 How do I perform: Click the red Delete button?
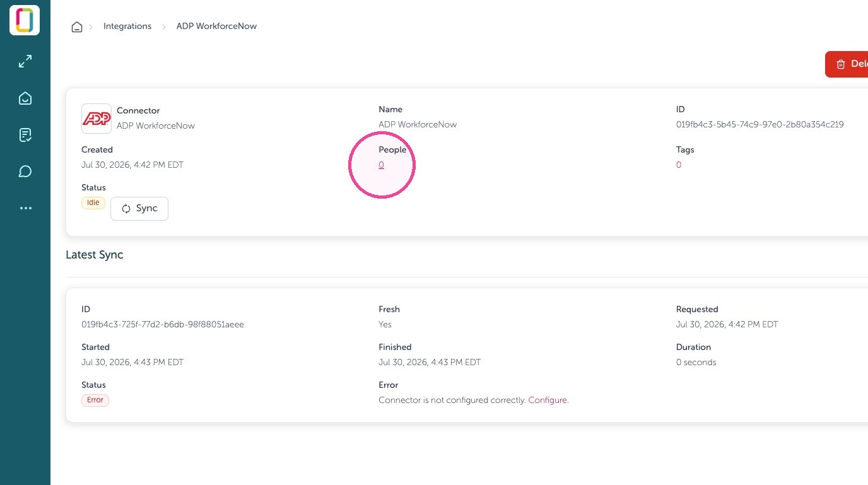pos(847,64)
